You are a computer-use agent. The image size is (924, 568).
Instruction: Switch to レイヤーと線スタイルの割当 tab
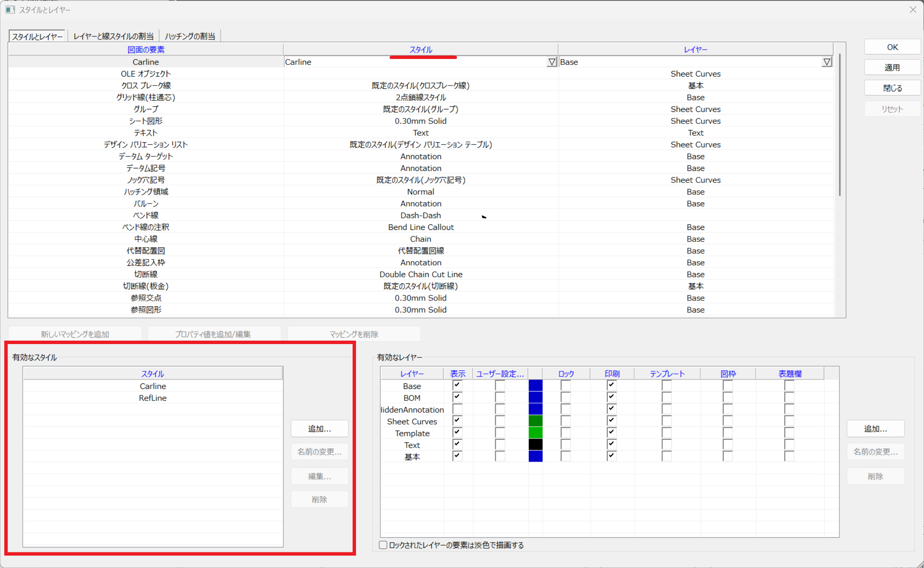(113, 36)
